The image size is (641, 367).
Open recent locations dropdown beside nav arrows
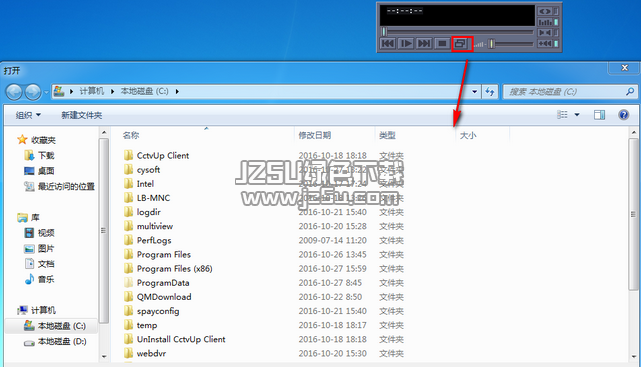pyautogui.click(x=46, y=92)
